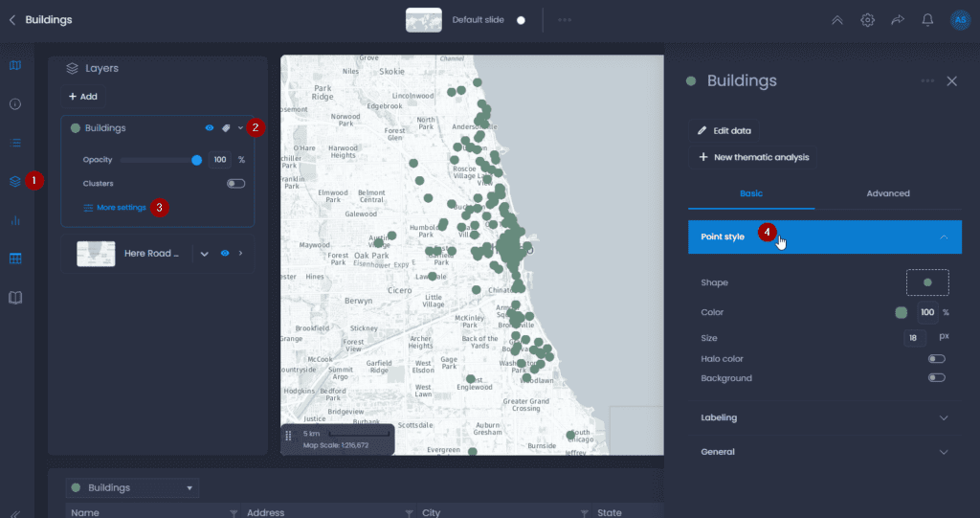Open the legend list sidebar icon
980x518 pixels.
15,143
